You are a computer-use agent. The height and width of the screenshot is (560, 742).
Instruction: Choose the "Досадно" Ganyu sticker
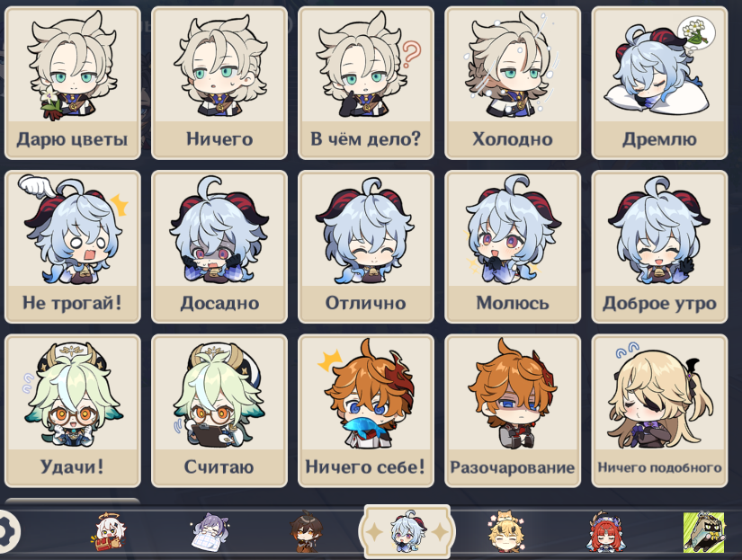pos(219,247)
